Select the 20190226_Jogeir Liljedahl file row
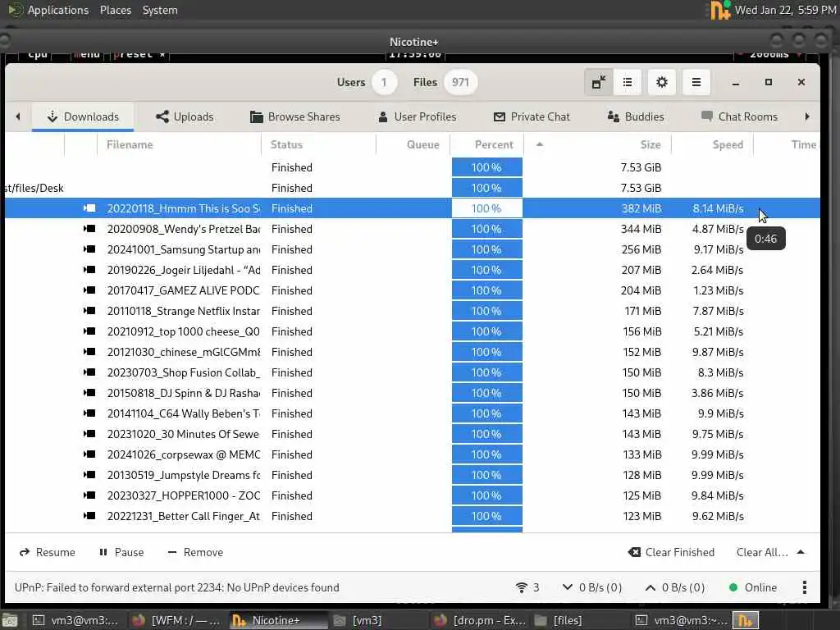The height and width of the screenshot is (630, 840). point(413,270)
